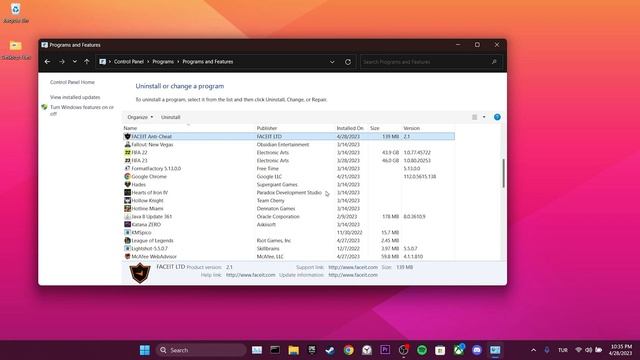Expand the address bar history dropdown

pos(332,62)
